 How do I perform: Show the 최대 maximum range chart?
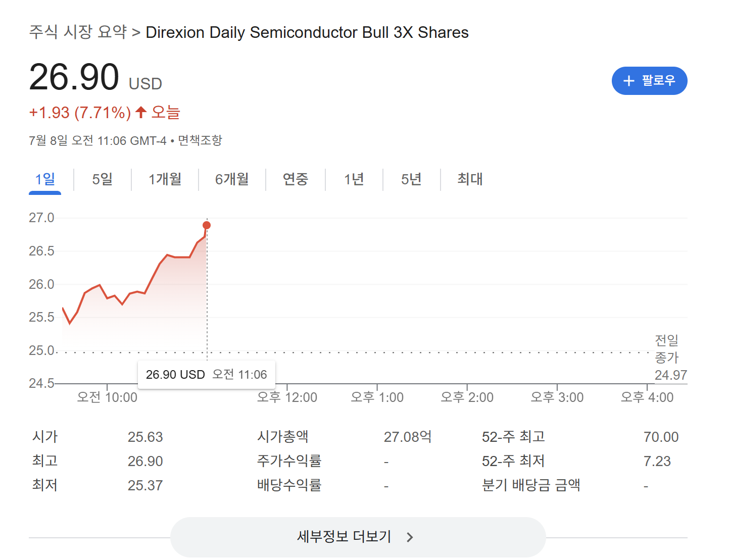[470, 179]
